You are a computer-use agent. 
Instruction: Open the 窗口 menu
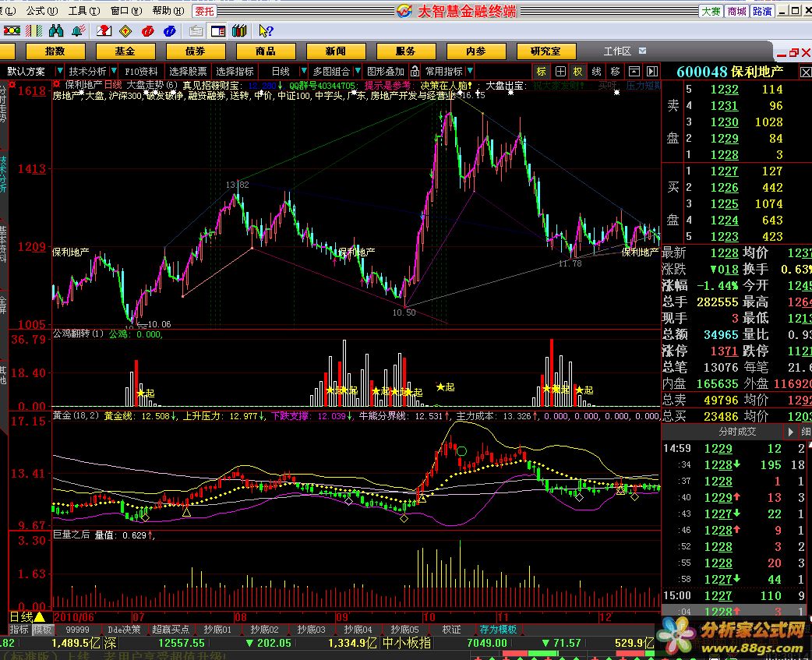[125, 10]
